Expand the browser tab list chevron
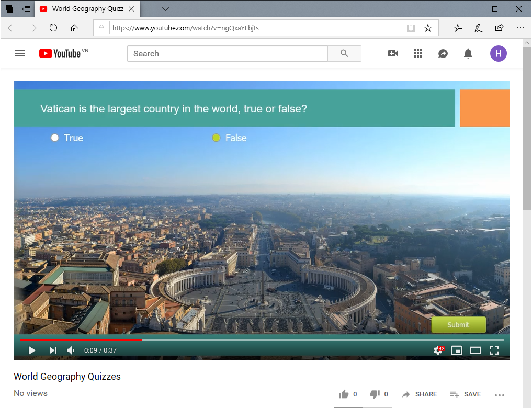The height and width of the screenshot is (408, 532). coord(165,9)
